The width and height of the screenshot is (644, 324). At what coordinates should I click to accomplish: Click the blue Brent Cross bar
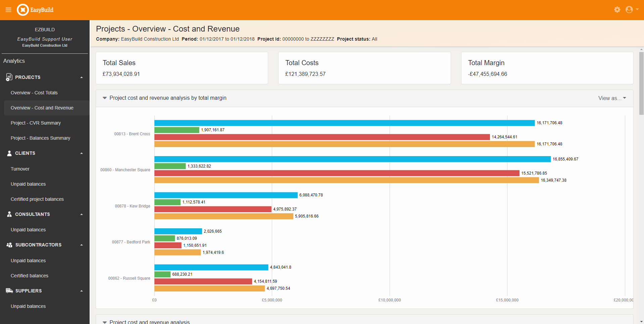(x=344, y=123)
